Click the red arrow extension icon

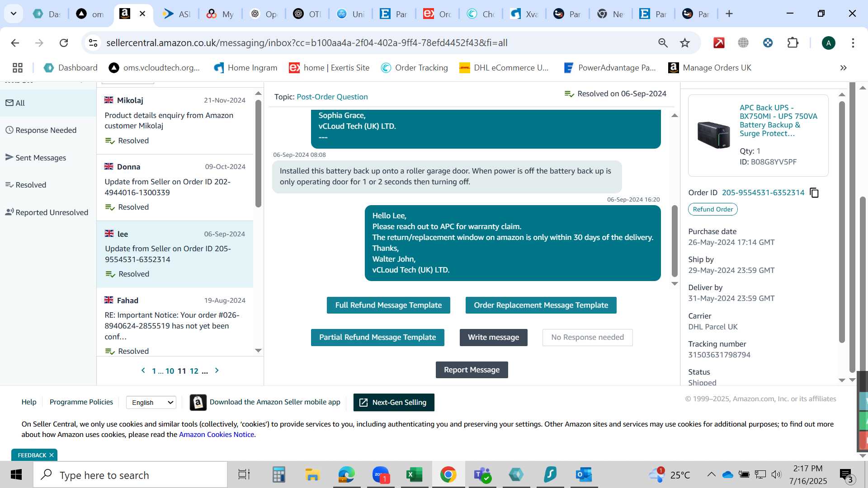click(x=719, y=43)
